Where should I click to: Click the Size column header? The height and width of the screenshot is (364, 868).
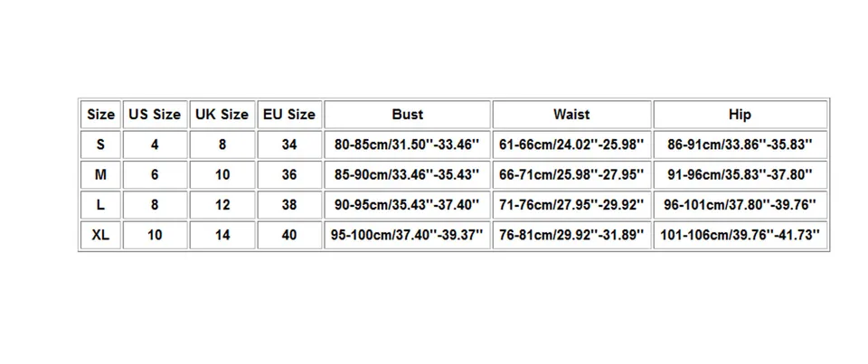pos(100,115)
